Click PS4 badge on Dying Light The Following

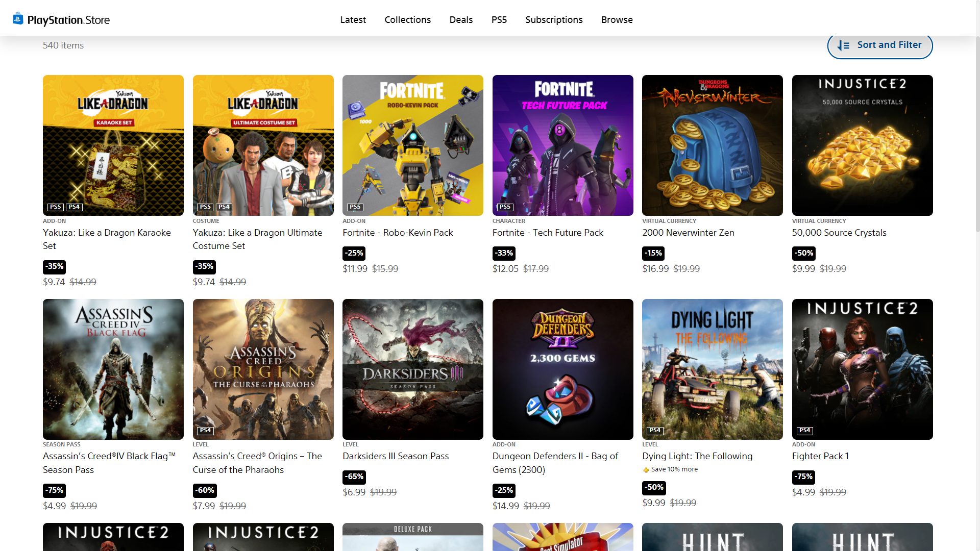coord(654,431)
